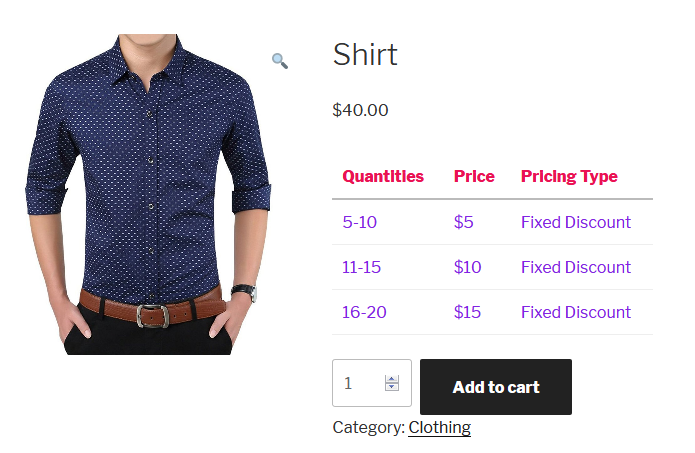Viewport: 695px width, 453px height.
Task: Click the $10 discount price cell
Action: pos(467,267)
